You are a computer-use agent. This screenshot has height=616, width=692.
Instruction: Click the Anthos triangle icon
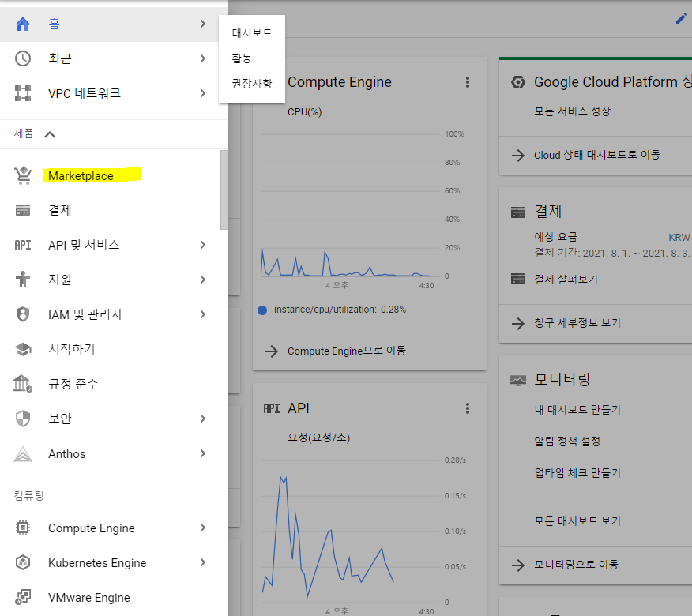coord(23,453)
